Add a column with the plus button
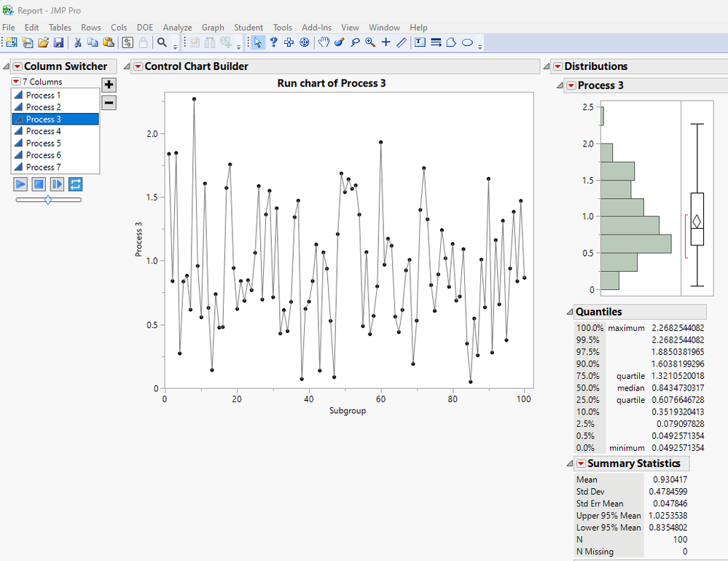 pyautogui.click(x=109, y=85)
